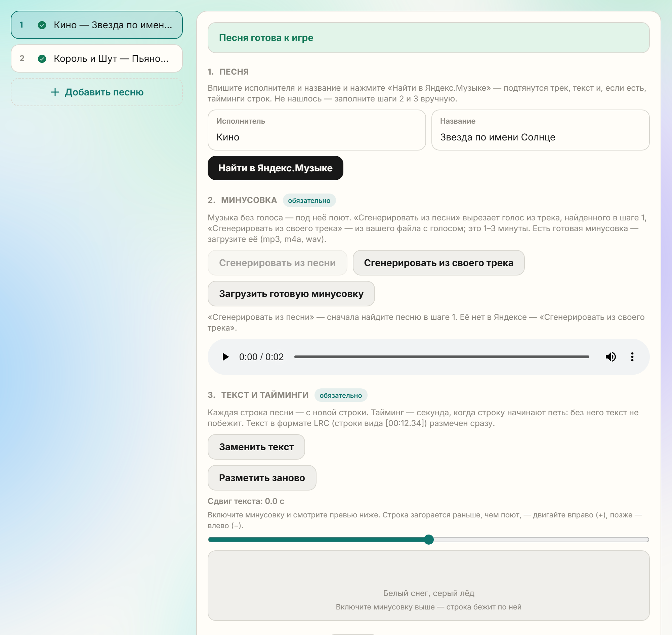
Task: Select song 1 Кино — Звезда по имени
Action: click(x=97, y=25)
